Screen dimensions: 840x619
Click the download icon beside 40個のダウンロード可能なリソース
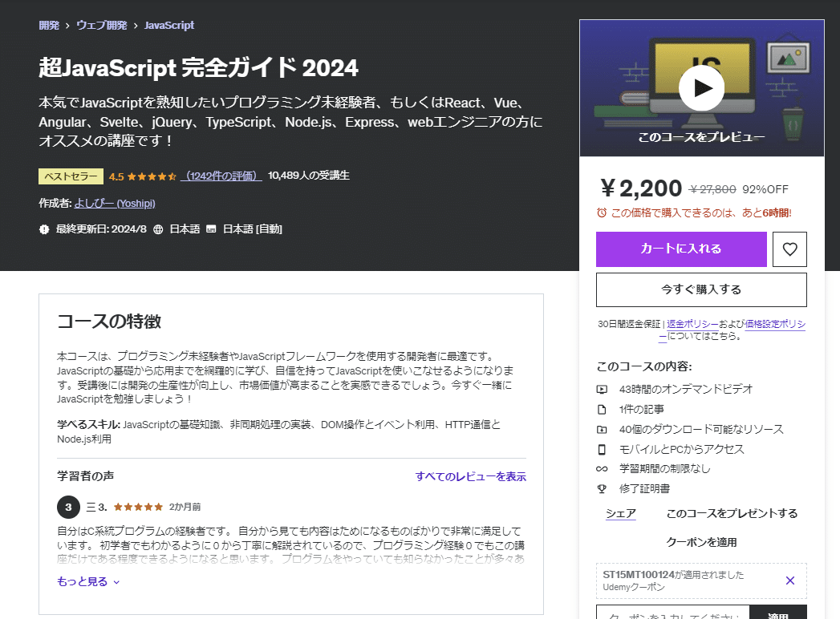tap(603, 430)
